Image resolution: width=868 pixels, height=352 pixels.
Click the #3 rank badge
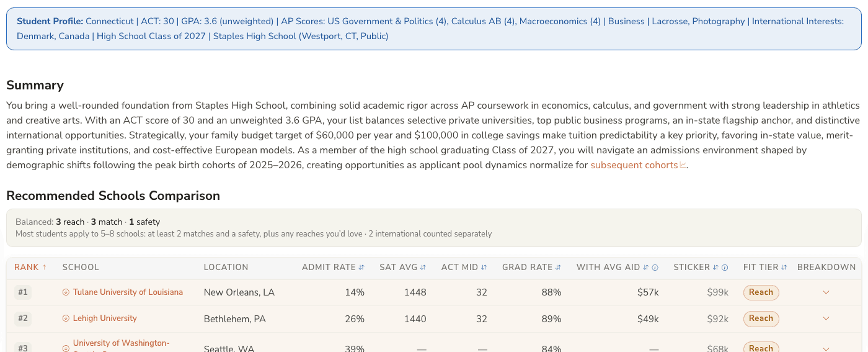(23, 348)
